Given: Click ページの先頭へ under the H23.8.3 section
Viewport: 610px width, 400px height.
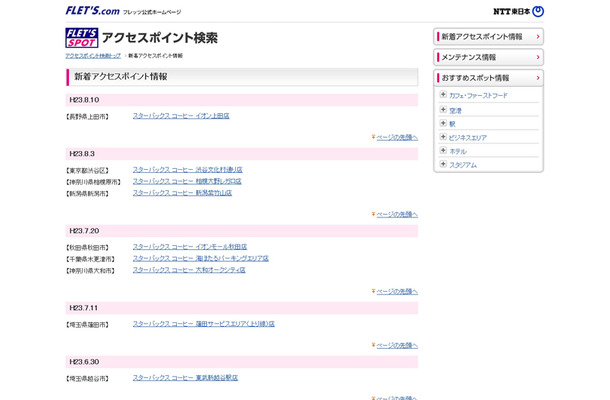Looking at the screenshot, I should (397, 214).
